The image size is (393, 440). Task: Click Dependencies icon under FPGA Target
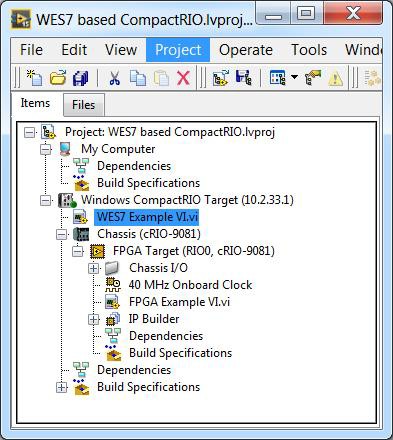pos(113,336)
